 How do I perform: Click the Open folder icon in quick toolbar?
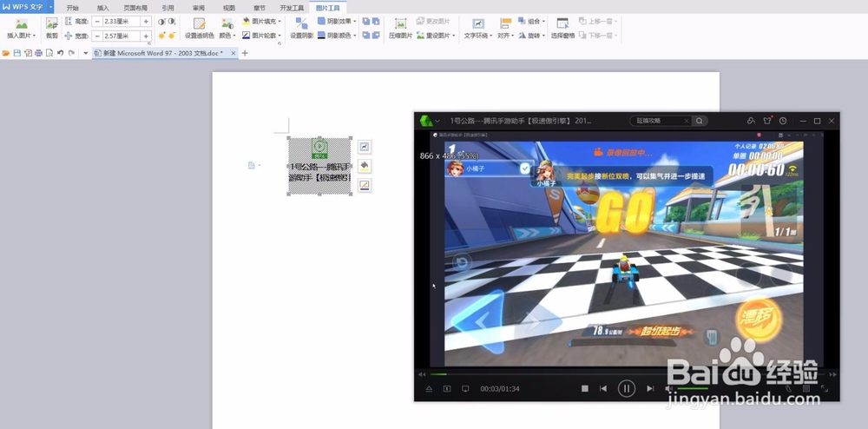click(6, 53)
